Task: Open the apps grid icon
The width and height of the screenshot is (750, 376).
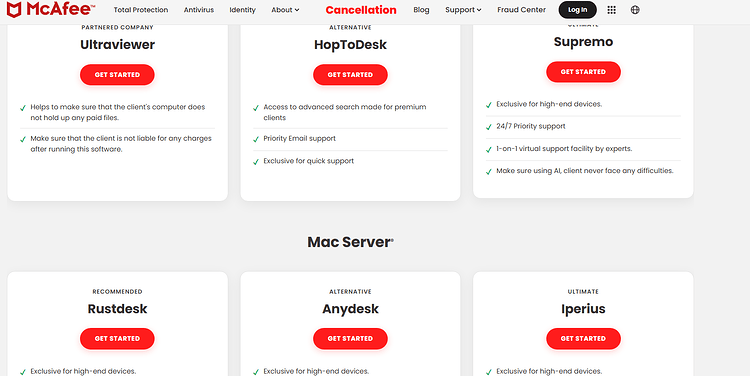Action: point(611,10)
